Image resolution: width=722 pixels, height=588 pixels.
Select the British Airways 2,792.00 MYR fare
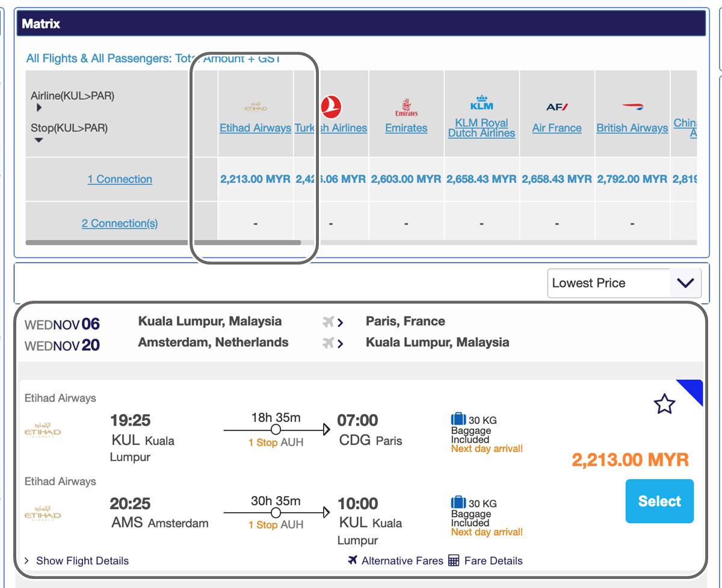point(632,179)
